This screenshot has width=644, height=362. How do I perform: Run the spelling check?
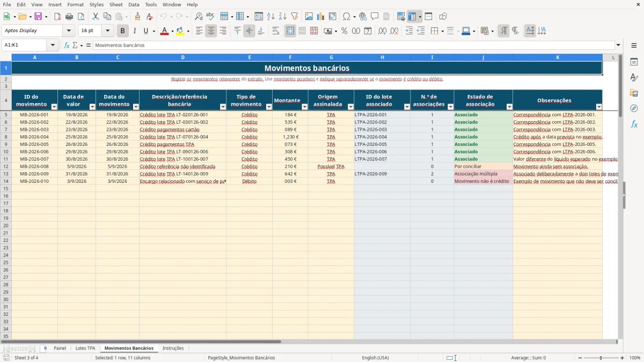coord(210,17)
